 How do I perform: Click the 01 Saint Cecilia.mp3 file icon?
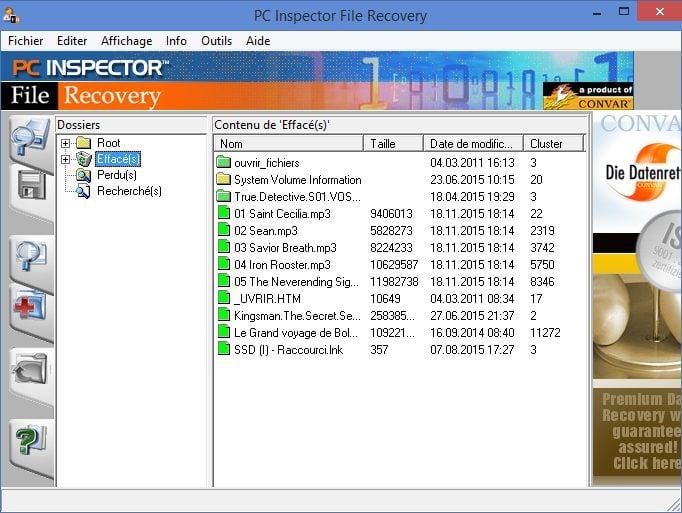tap(224, 213)
